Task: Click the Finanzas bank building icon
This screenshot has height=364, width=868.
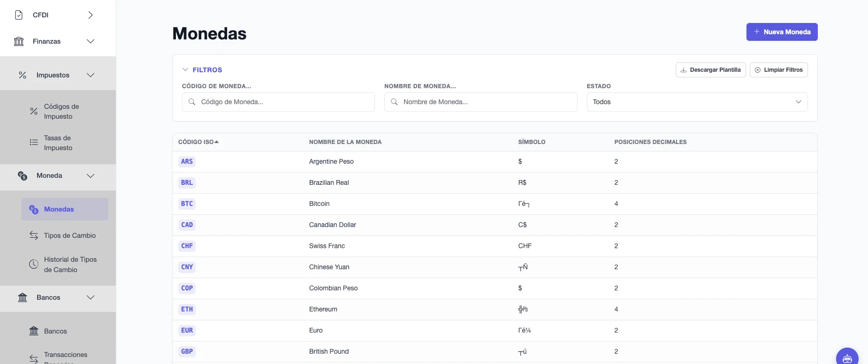Action: click(19, 41)
